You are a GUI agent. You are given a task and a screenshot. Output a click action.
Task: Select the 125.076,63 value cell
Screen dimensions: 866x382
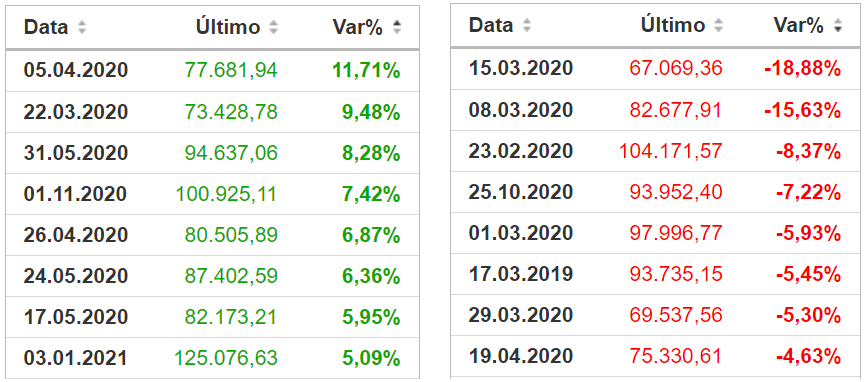pos(226,358)
